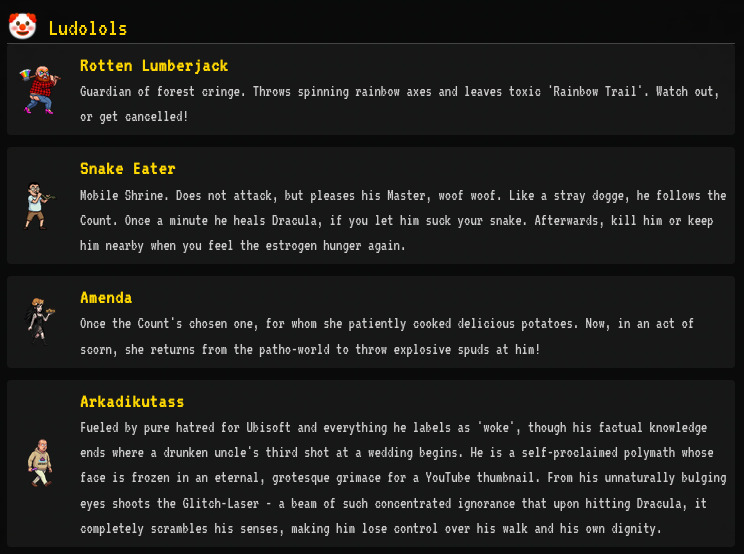Click the Arkadikutass character sprite

click(x=38, y=463)
